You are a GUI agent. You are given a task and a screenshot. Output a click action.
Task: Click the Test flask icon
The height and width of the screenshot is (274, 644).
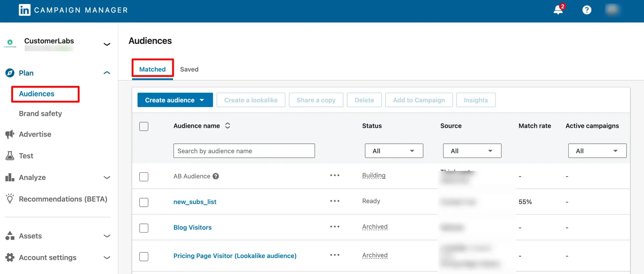tap(10, 156)
